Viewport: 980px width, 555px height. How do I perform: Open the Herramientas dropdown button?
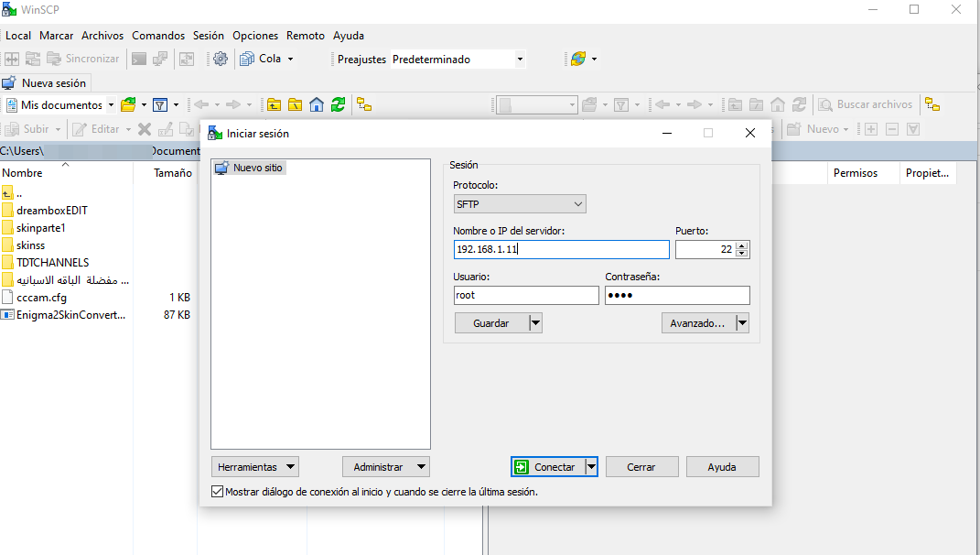point(254,467)
